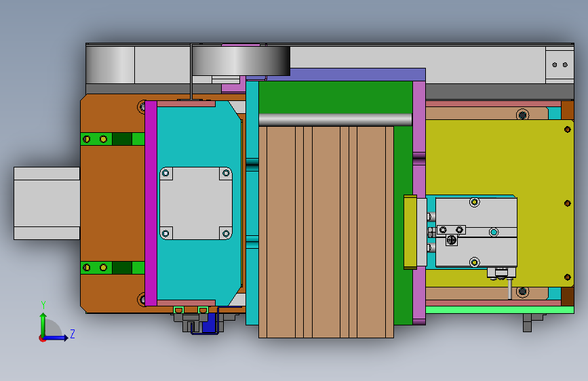
Task: Select the light green strip at bottom right
Action: 500,310
